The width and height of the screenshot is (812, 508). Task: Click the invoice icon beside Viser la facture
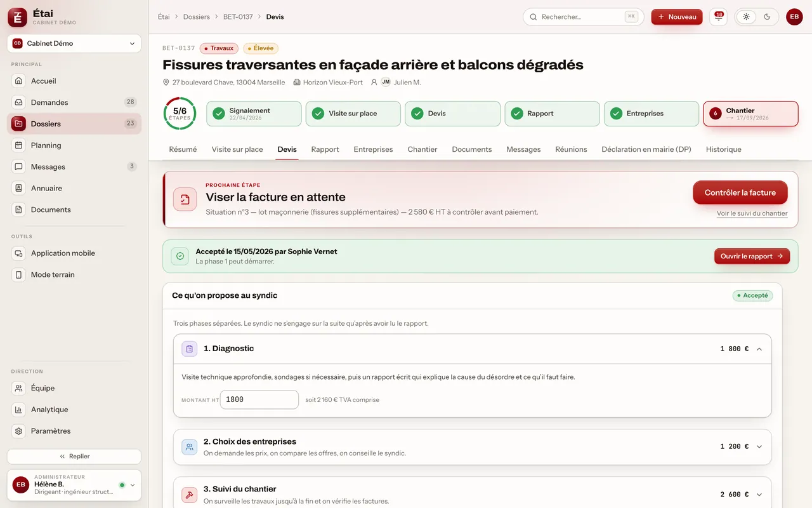click(x=185, y=199)
